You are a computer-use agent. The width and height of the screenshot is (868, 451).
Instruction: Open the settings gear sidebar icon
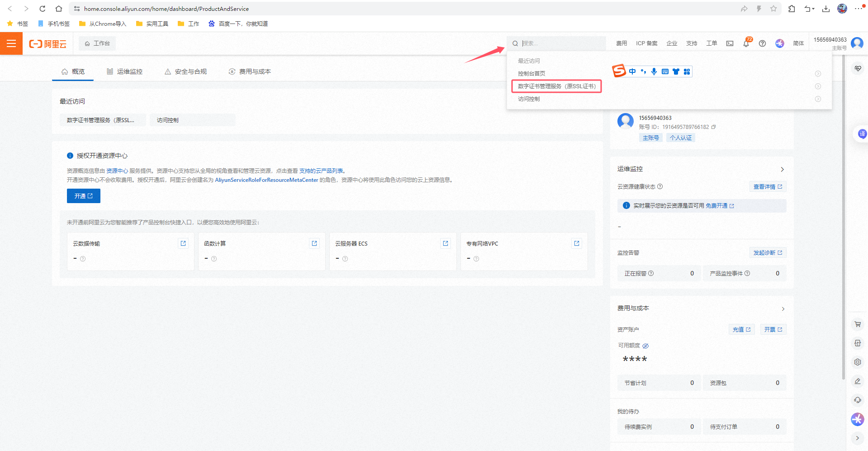click(857, 362)
